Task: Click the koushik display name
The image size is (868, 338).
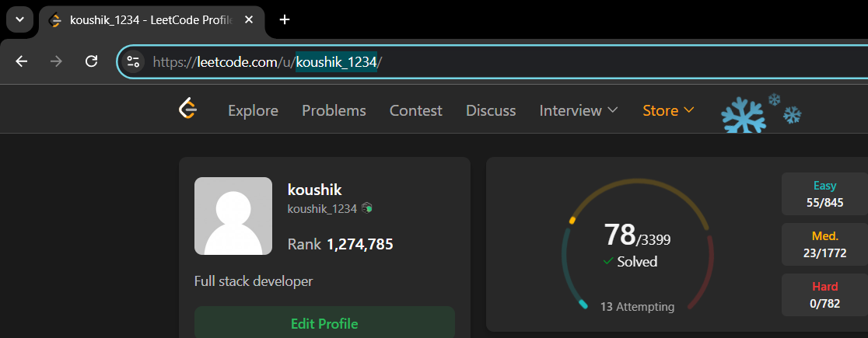Action: coord(314,190)
